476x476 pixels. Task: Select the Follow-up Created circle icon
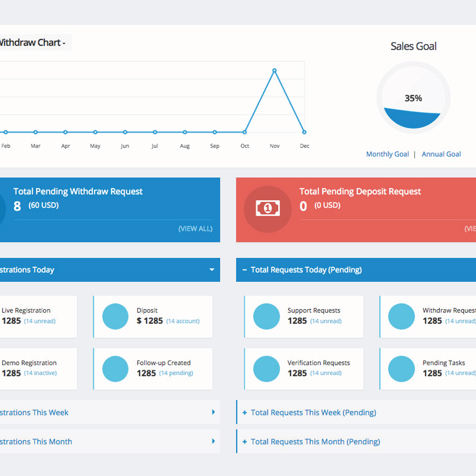115,369
